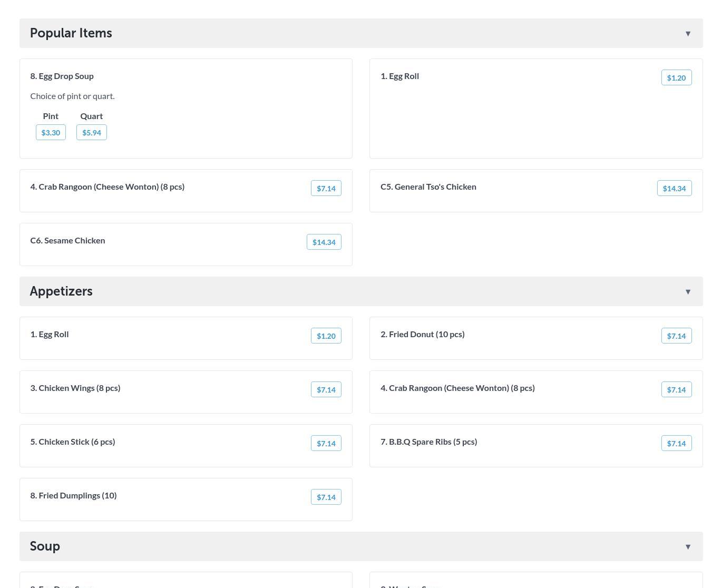Screen dimensions: 722x588
Task: Click $7.14 price for Popular Crab Rangoon
Action: click(326, 189)
